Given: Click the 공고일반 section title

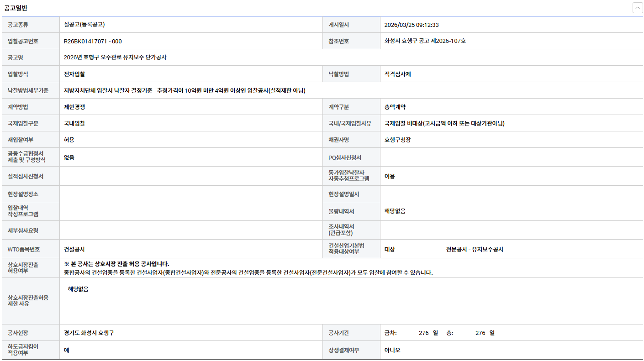Looking at the screenshot, I should point(16,8).
